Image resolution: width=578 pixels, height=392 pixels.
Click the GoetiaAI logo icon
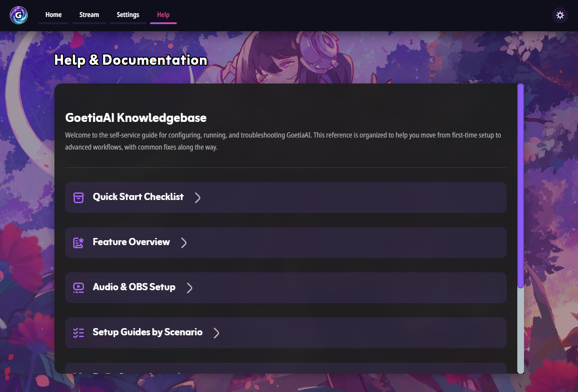tap(19, 15)
